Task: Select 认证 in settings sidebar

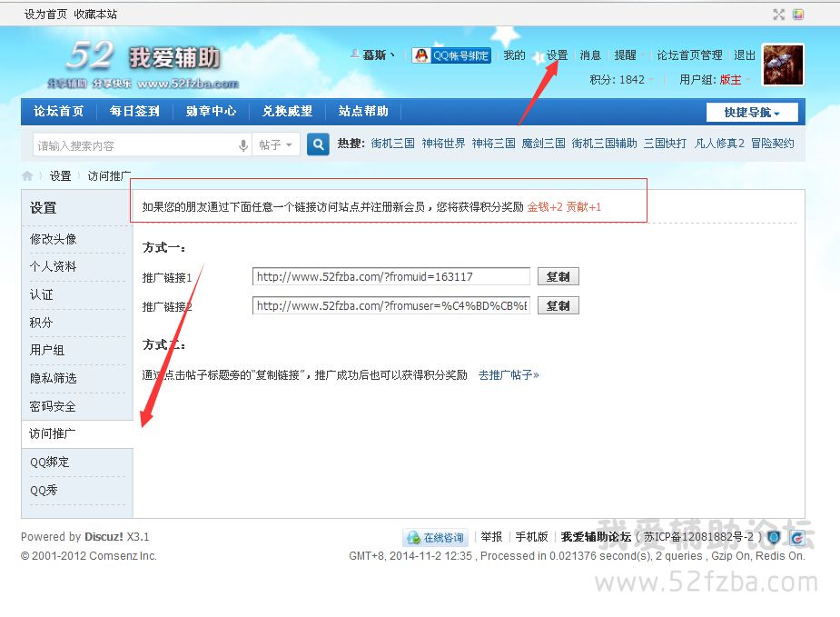Action: pyautogui.click(x=41, y=294)
